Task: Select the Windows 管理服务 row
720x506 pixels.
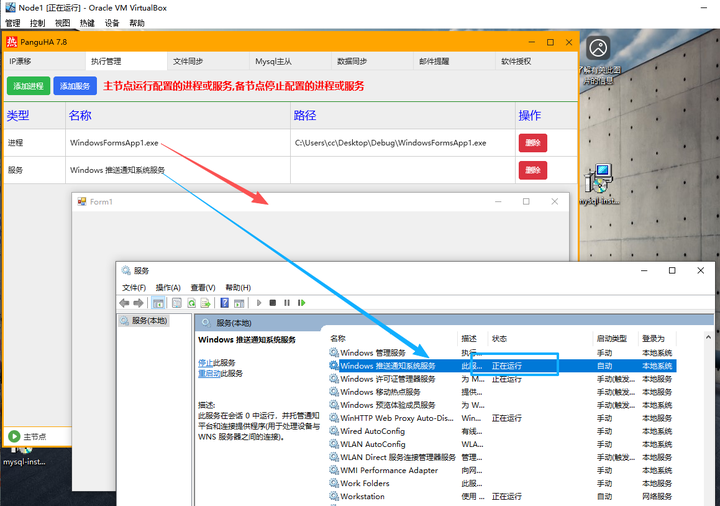Action: 502,353
